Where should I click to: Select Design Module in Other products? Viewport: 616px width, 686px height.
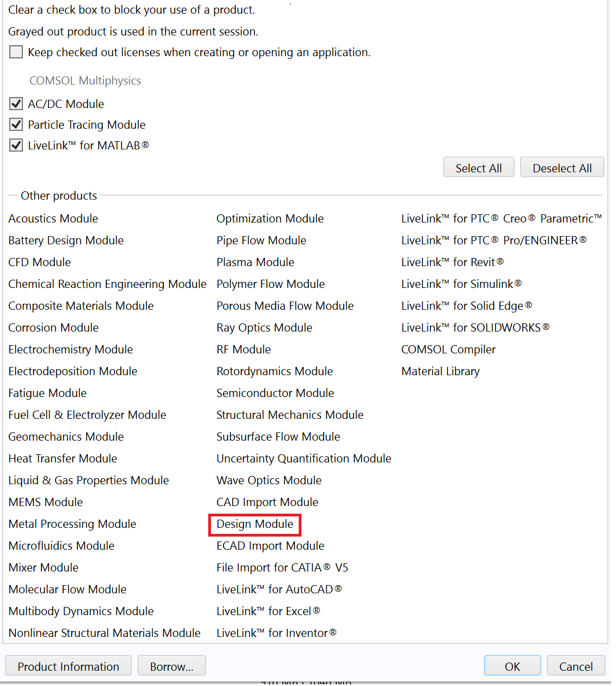(x=255, y=525)
